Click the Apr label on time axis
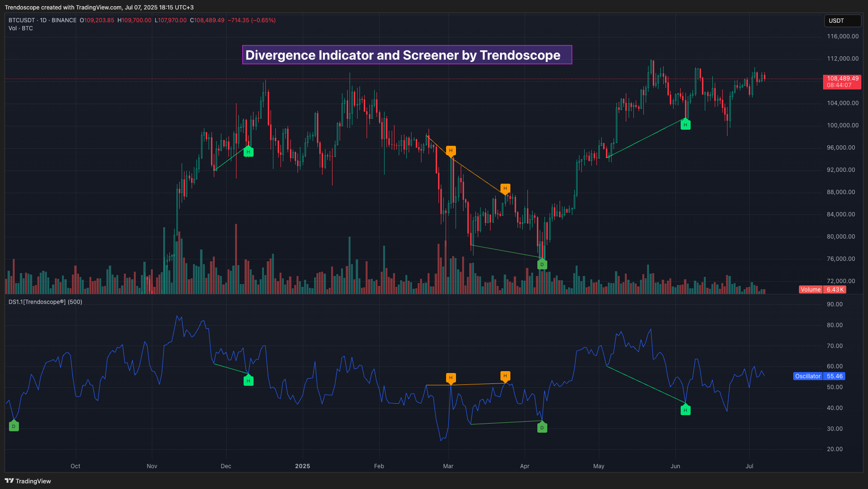The width and height of the screenshot is (868, 489). [x=525, y=466]
